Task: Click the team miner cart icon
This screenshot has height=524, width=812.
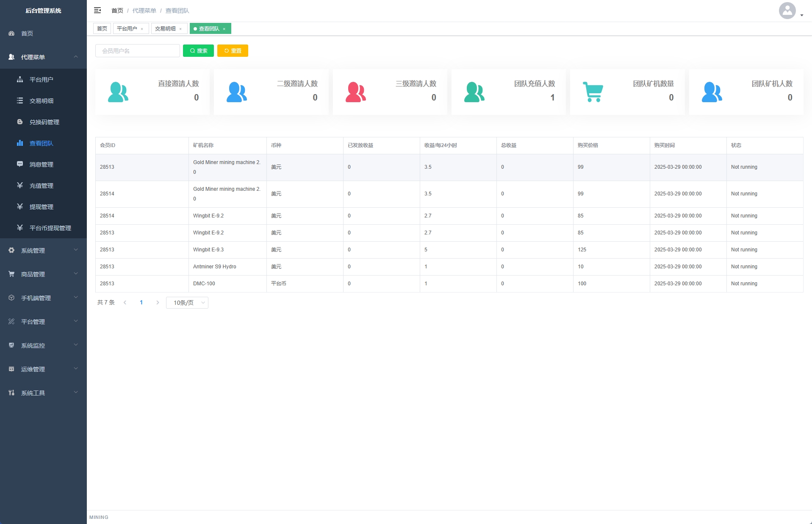Action: coord(593,92)
